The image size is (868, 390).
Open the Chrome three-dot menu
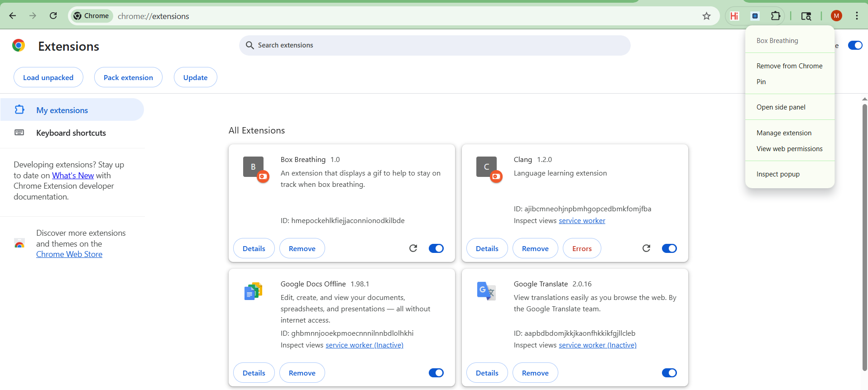click(x=857, y=16)
